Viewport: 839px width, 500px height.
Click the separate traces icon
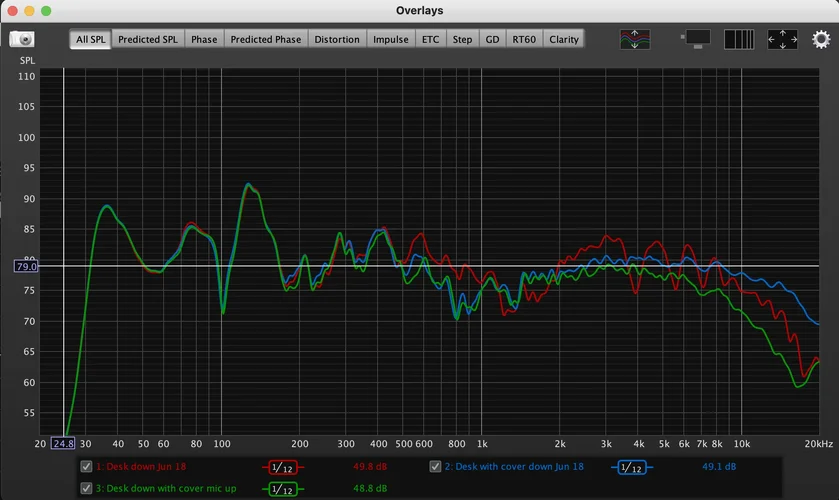[x=634, y=39]
